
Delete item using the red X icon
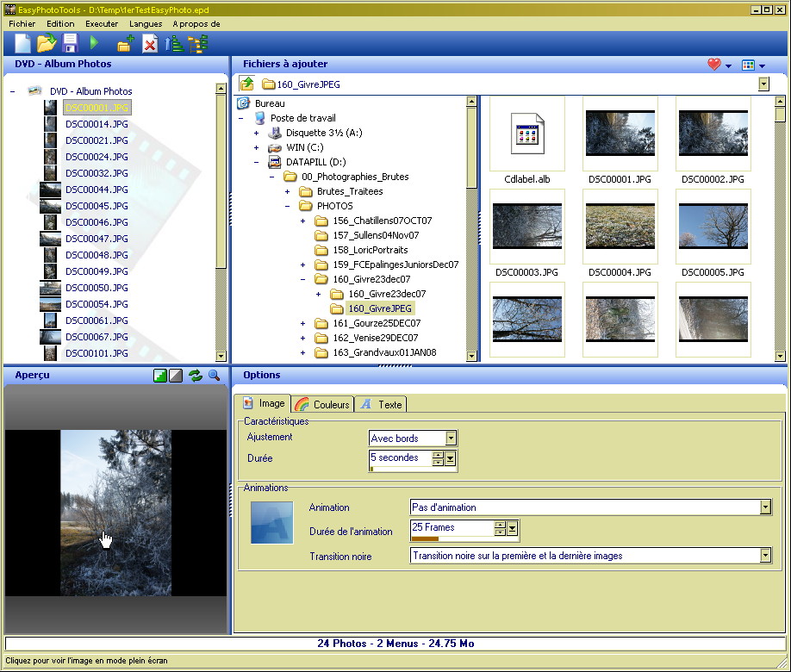[150, 44]
